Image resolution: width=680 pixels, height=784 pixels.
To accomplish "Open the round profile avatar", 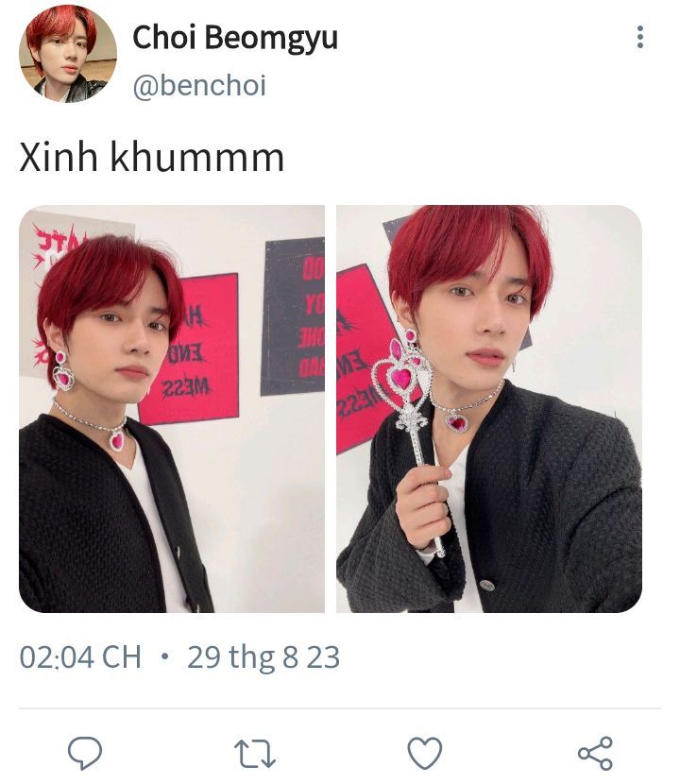I will click(68, 54).
